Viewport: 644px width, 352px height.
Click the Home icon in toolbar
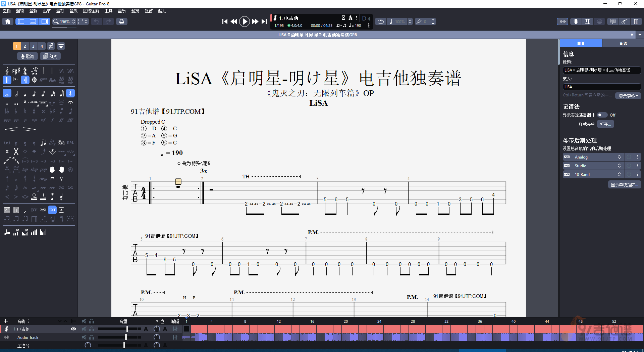(8, 21)
